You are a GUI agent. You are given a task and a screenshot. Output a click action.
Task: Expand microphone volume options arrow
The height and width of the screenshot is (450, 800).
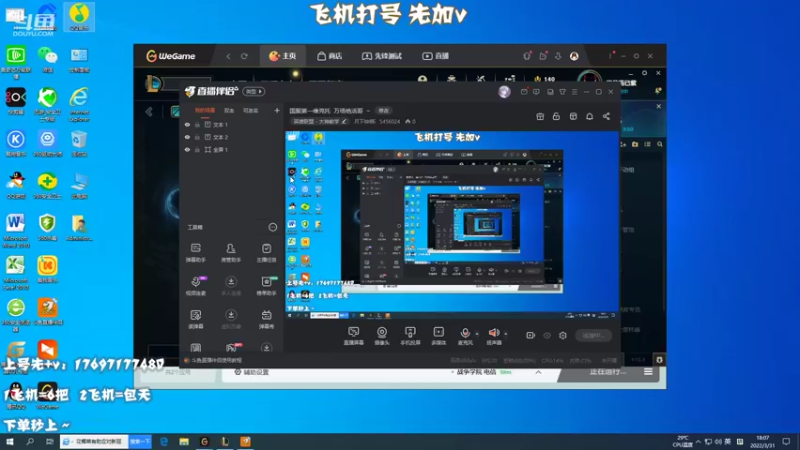tap(478, 334)
